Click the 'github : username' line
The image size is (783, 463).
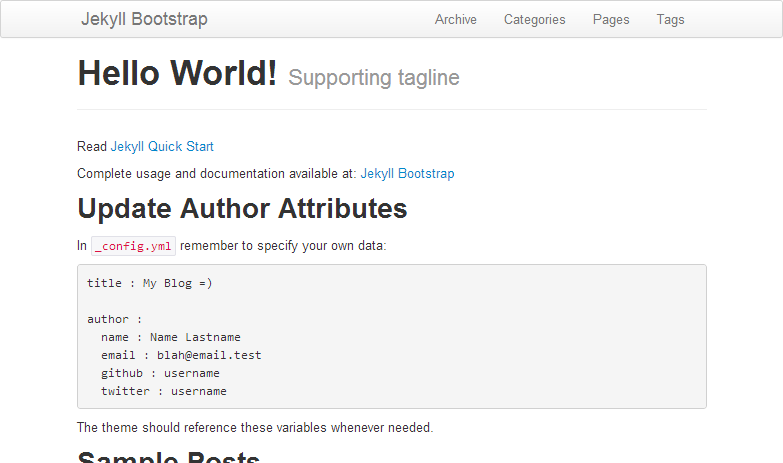[x=160, y=373]
